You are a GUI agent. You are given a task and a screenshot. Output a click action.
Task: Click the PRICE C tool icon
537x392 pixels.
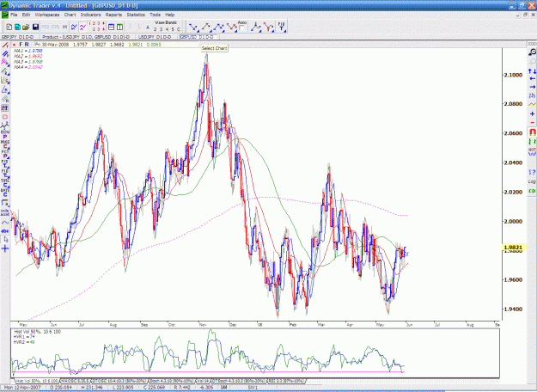pos(5,144)
